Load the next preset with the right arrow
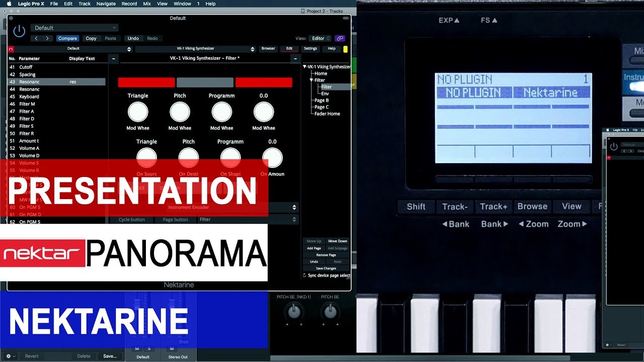644x362 pixels. coord(47,38)
